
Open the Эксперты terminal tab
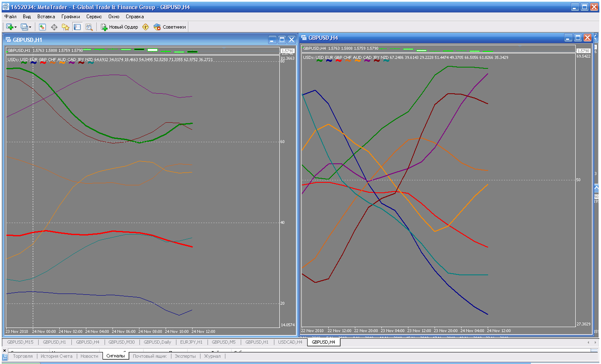(185, 356)
